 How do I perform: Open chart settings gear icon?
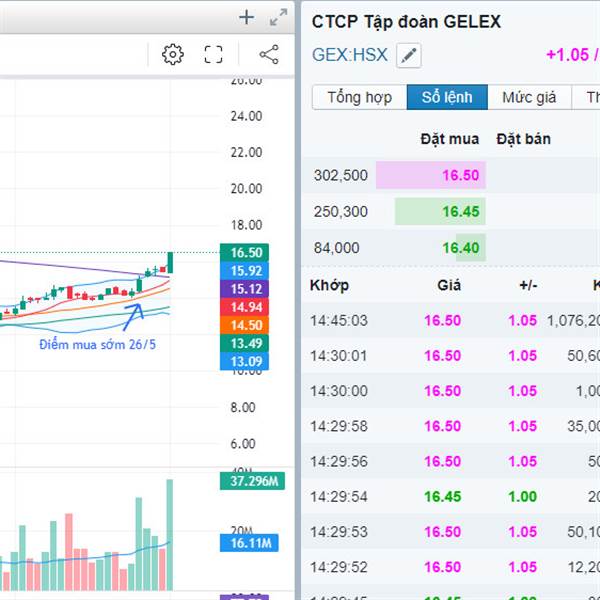tap(173, 54)
